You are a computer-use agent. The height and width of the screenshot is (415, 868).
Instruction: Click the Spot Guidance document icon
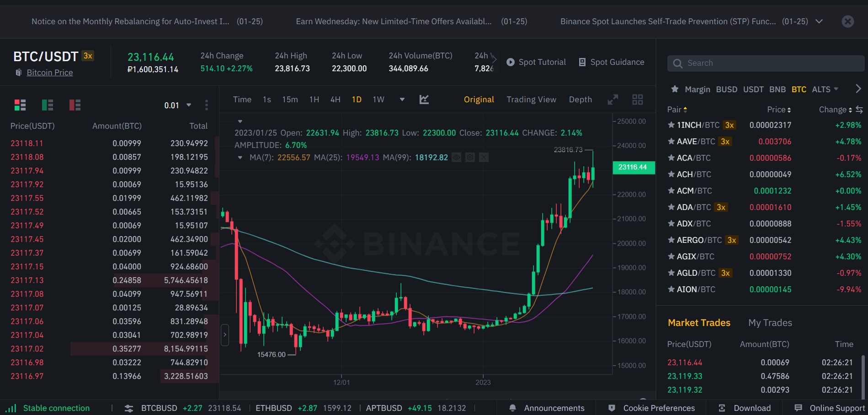tap(582, 62)
